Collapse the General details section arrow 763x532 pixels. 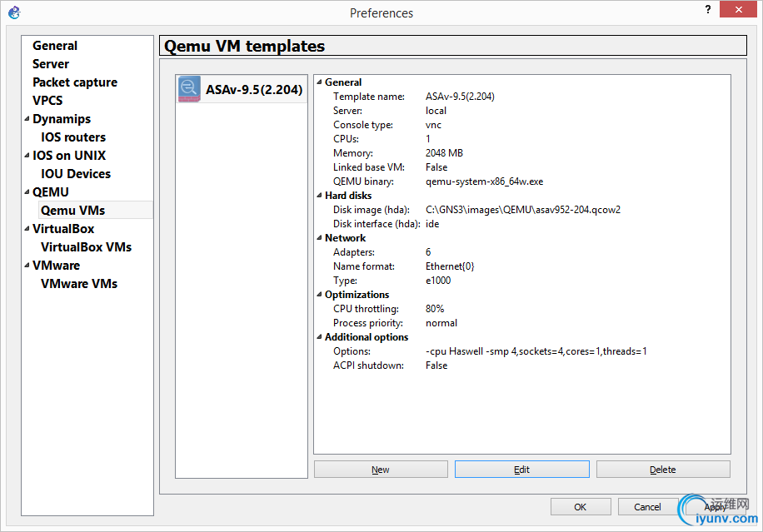click(320, 82)
